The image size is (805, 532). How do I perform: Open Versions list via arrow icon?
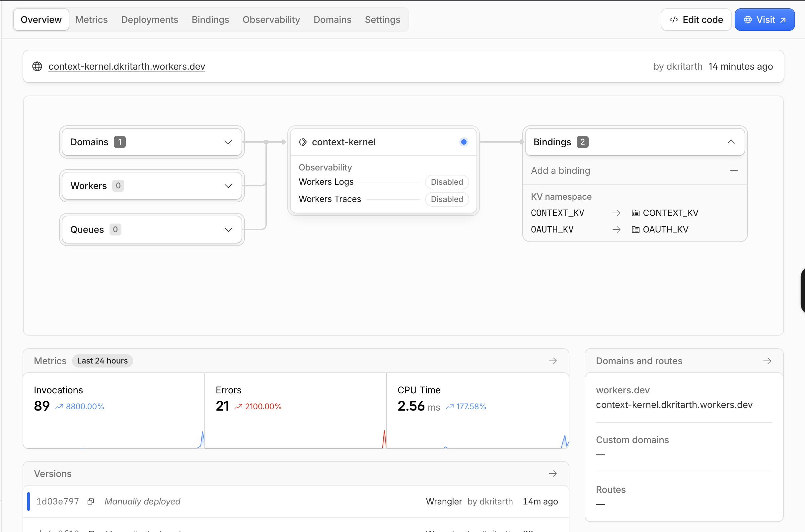[553, 474]
